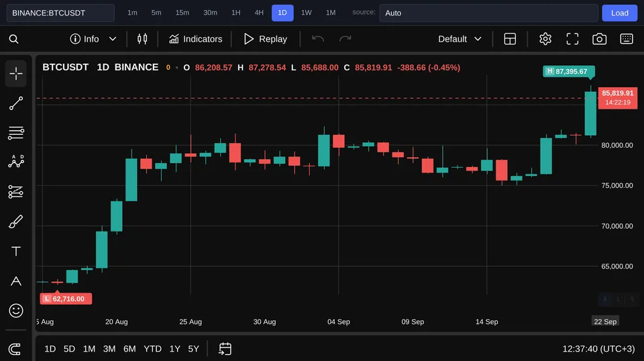Start bar Replay mode

pos(266,39)
